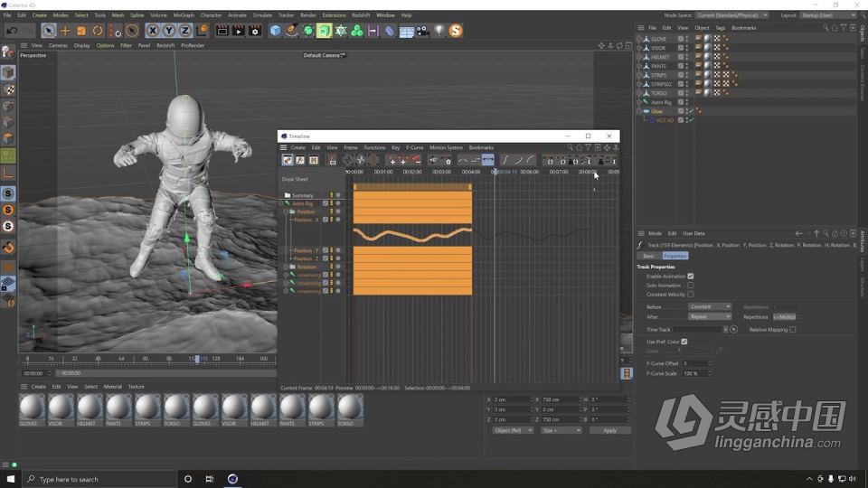
Task: Open viewport Cameras menu
Action: 58,45
